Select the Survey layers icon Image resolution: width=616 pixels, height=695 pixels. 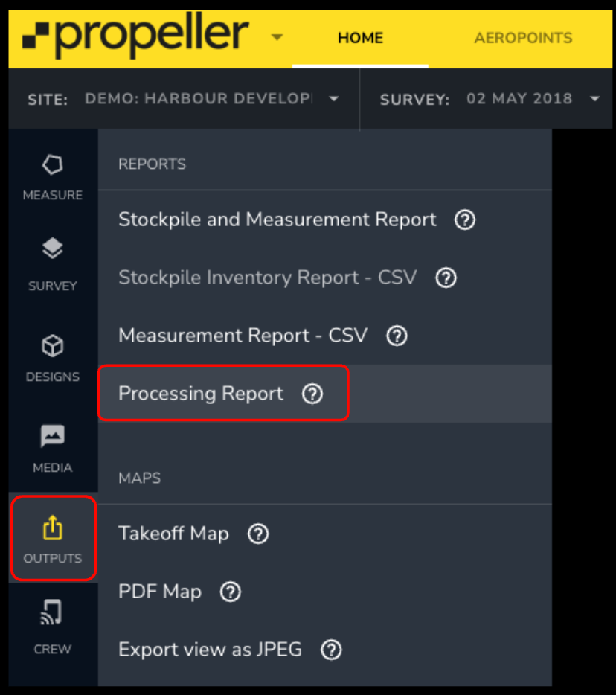click(x=52, y=250)
